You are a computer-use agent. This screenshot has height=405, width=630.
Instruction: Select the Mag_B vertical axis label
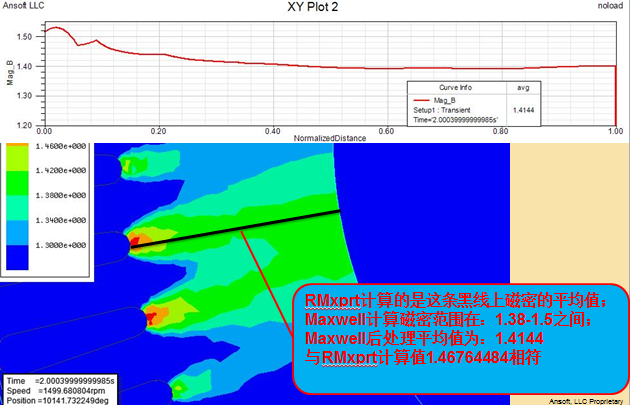10,73
